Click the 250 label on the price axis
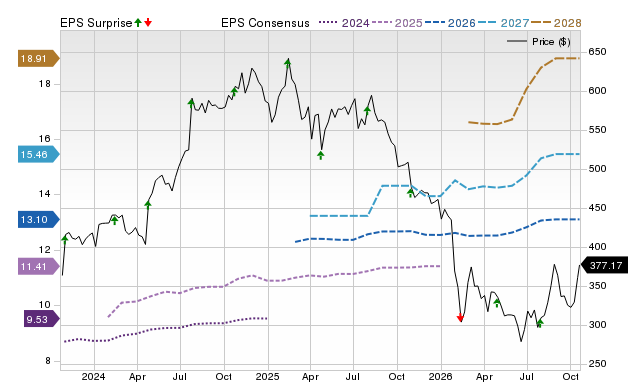Image resolution: width=640 pixels, height=382 pixels. coord(597,364)
